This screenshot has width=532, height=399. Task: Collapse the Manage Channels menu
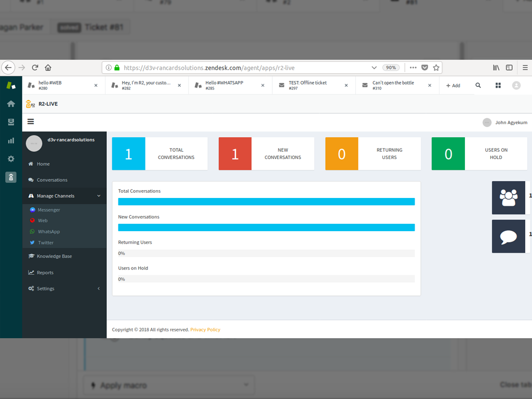point(99,196)
